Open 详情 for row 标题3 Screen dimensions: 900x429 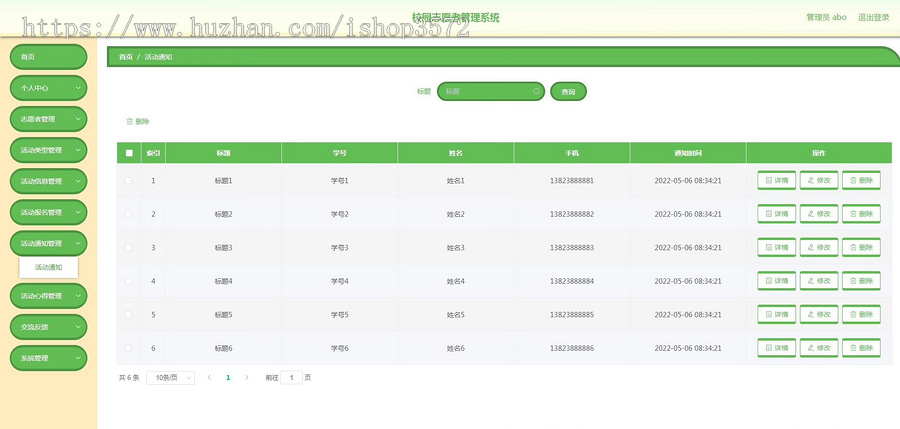pyautogui.click(x=777, y=248)
